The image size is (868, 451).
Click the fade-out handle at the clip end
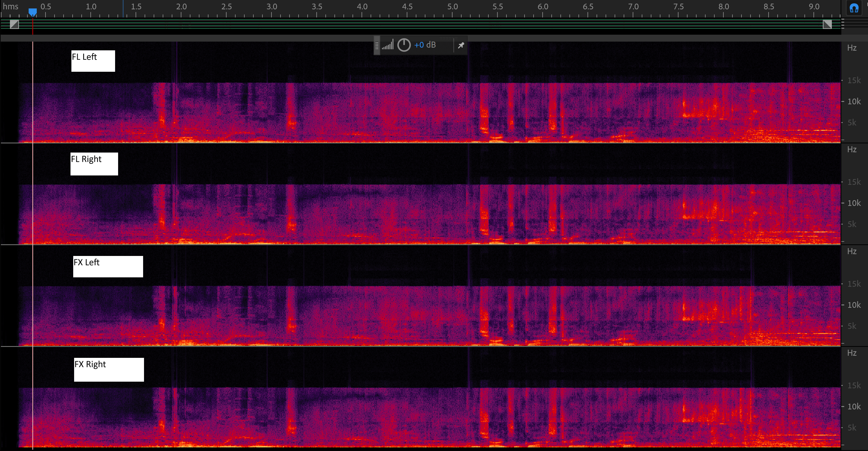827,24
